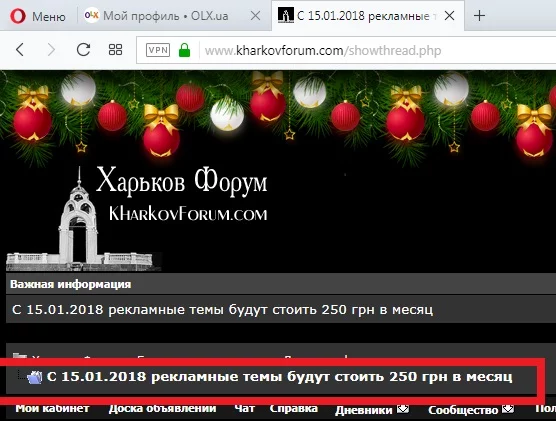Viewport: 556px width, 421px height.
Task: Close the OLX.ua tab
Action: coord(255,16)
